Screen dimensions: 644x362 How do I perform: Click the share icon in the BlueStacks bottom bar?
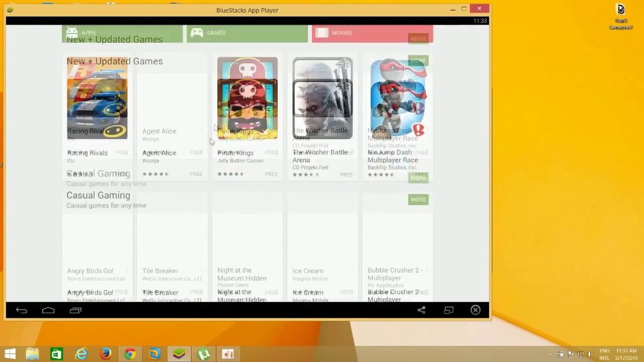pyautogui.click(x=422, y=310)
